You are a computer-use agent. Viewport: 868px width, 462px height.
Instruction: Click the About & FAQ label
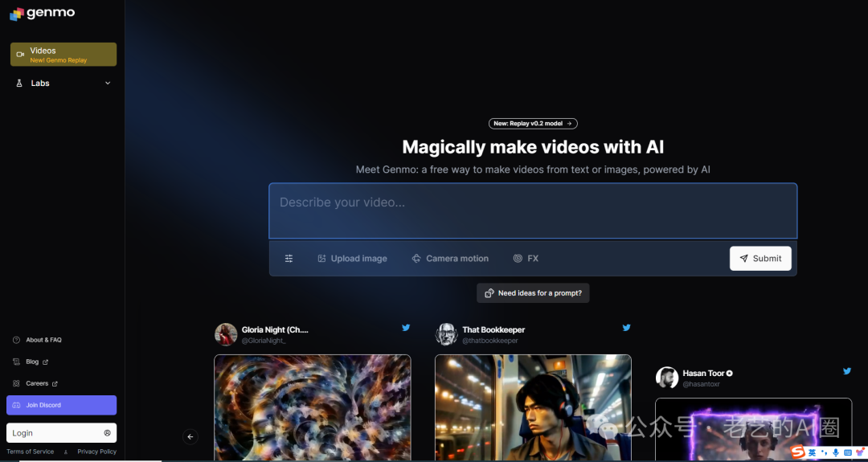43,340
